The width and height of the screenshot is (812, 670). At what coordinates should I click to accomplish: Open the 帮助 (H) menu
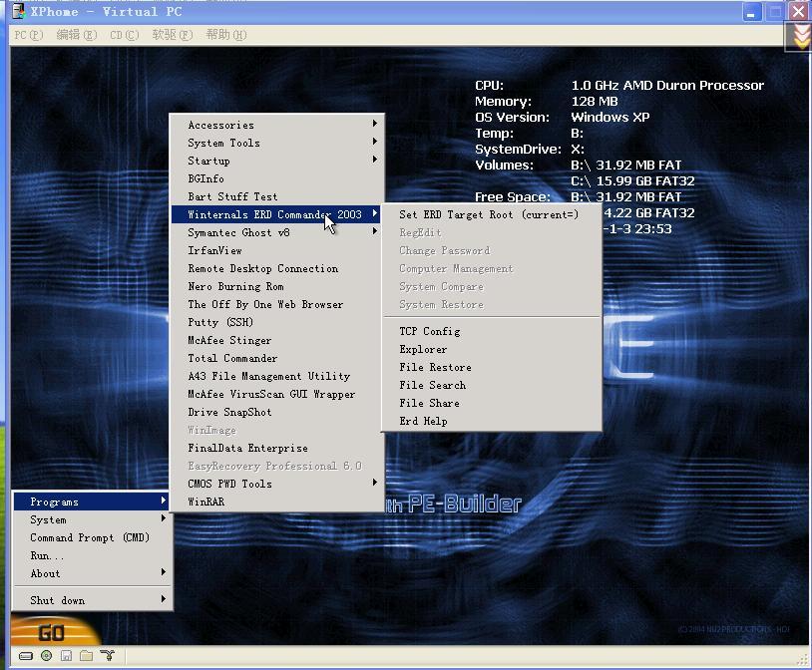pos(226,35)
